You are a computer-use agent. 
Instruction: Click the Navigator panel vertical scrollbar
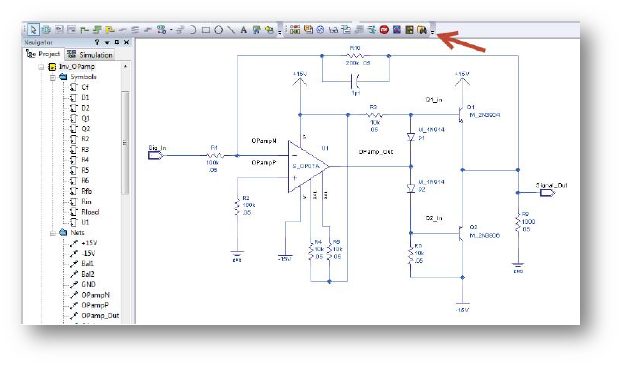pos(125,143)
